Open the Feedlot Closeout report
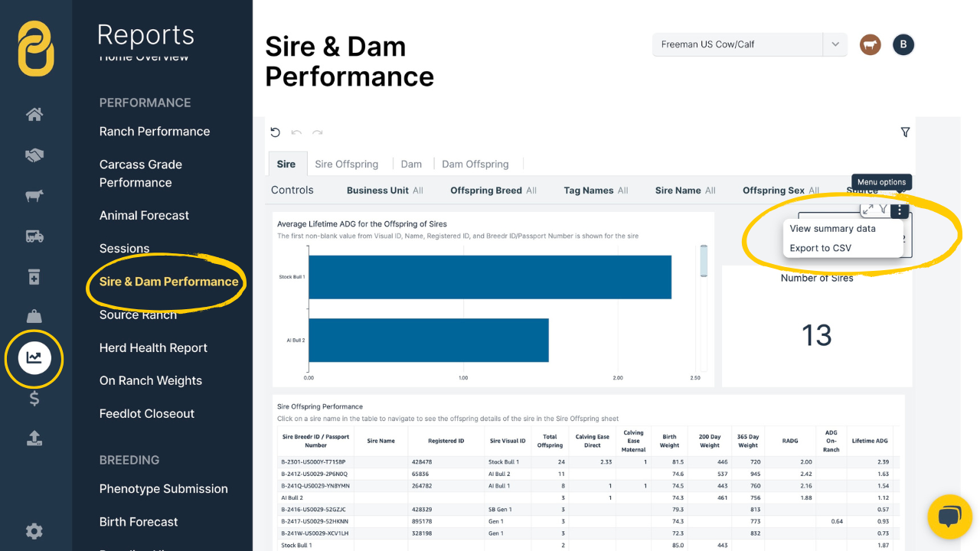980x551 pixels. click(147, 413)
